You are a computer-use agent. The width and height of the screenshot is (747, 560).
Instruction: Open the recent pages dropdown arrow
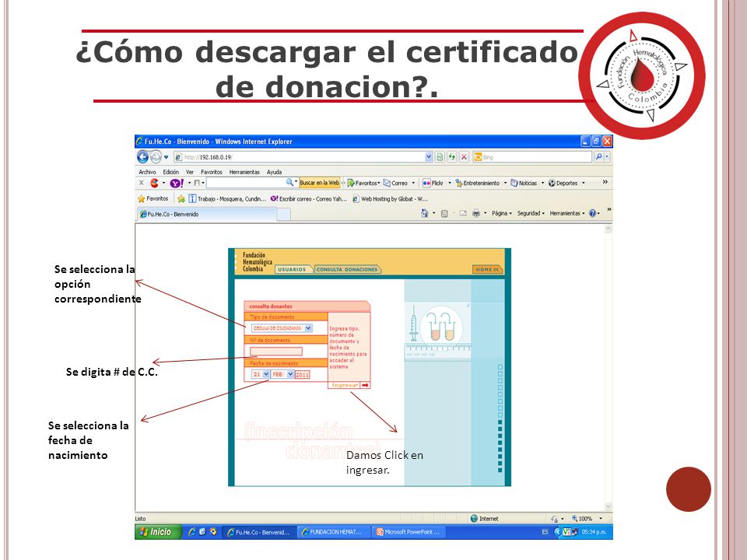[x=167, y=156]
